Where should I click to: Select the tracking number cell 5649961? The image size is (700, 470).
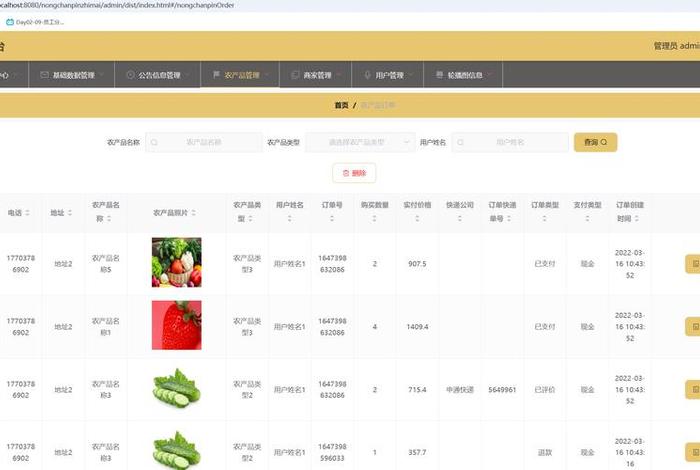click(x=502, y=390)
